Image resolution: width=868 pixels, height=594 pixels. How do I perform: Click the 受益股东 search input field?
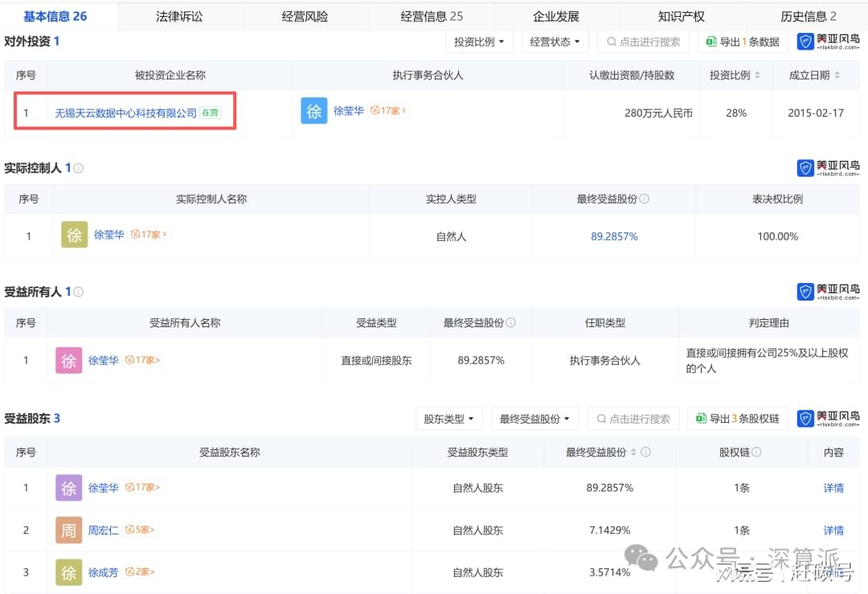click(633, 419)
